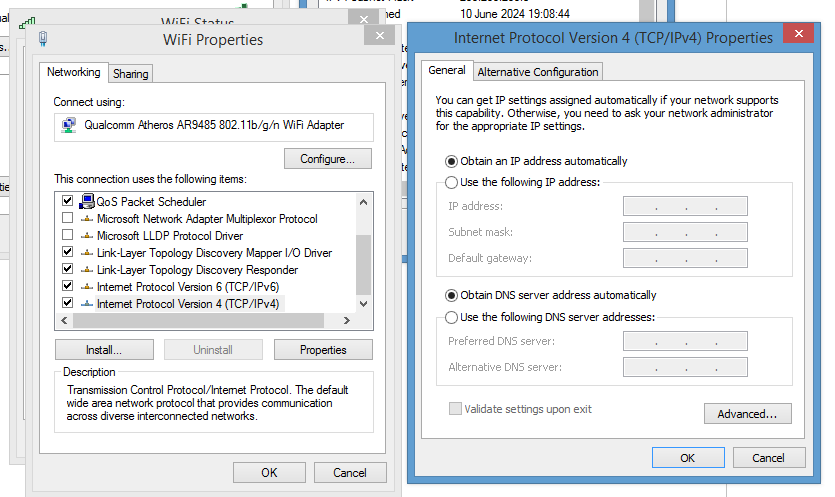Click OK in IPv4 Properties dialog

[x=688, y=458]
